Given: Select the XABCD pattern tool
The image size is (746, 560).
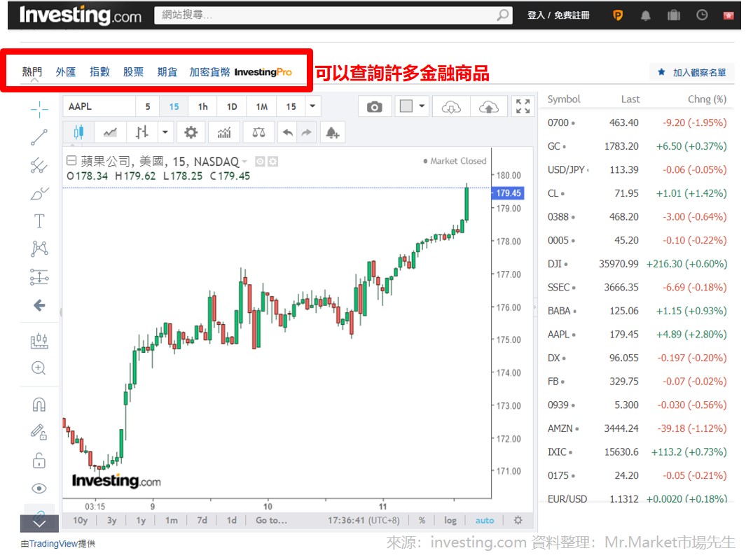Looking at the screenshot, I should coord(39,248).
